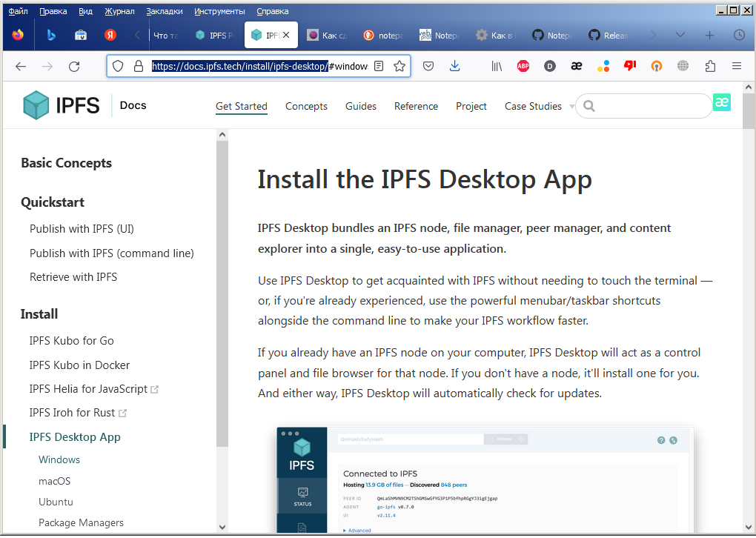Open Get Started nav link
756x538 pixels.
[x=242, y=106]
